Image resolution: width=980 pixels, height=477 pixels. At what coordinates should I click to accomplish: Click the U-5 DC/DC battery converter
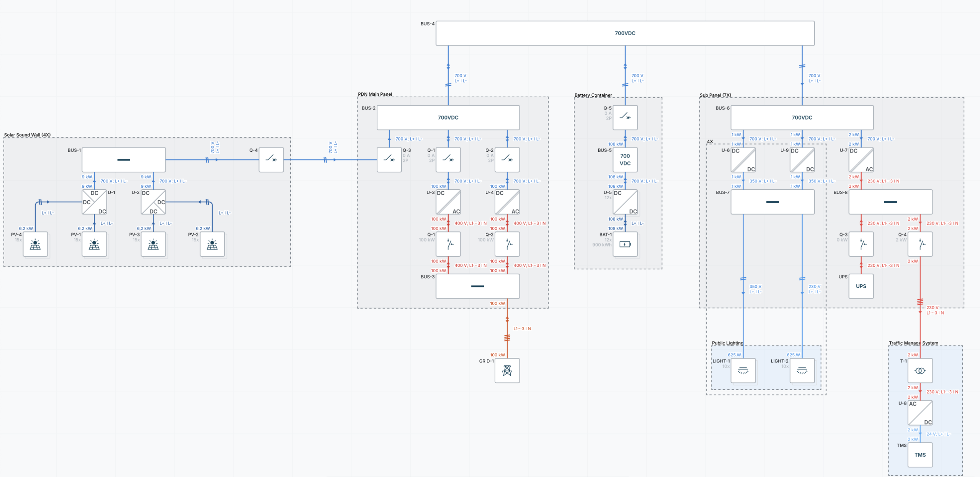pyautogui.click(x=625, y=202)
